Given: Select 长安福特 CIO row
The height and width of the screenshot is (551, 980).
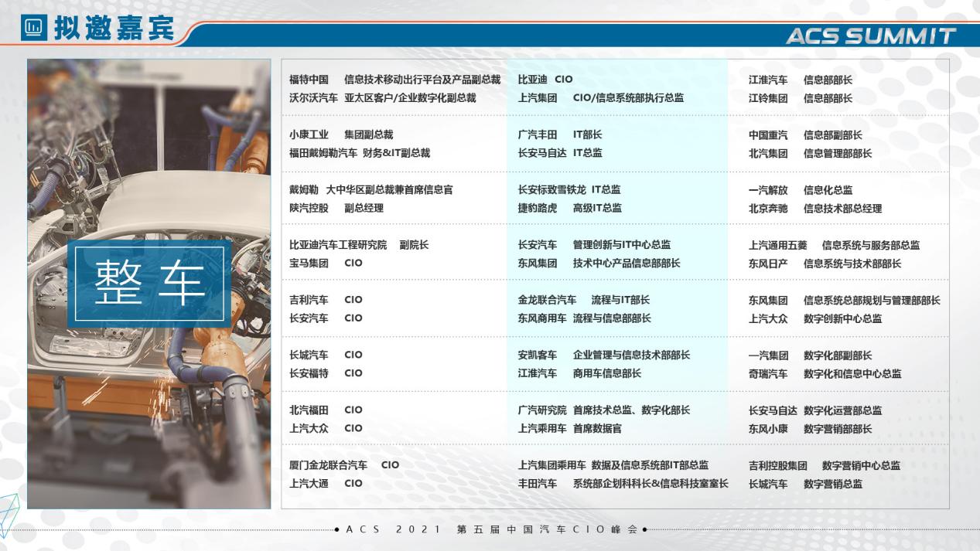Looking at the screenshot, I should tap(326, 373).
